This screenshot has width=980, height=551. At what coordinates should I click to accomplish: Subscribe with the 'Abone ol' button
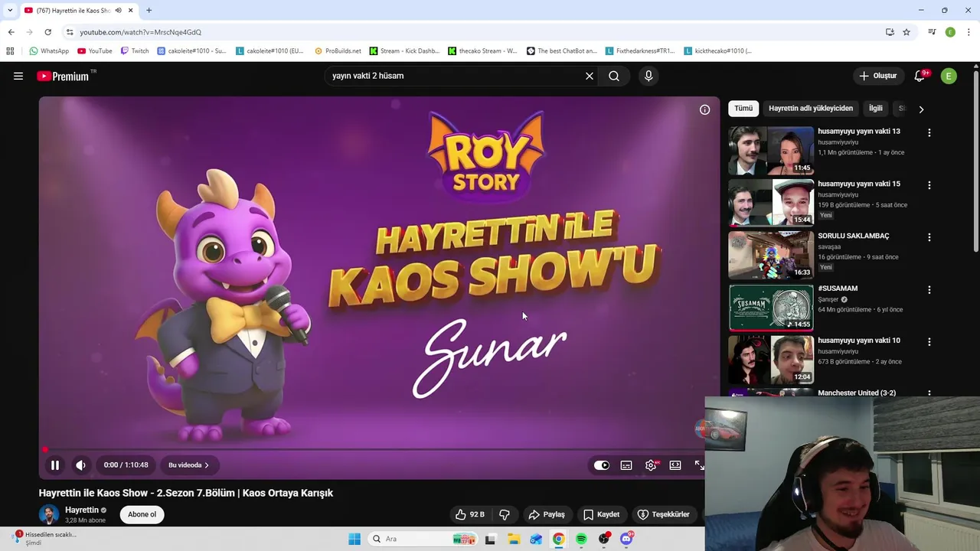point(142,514)
